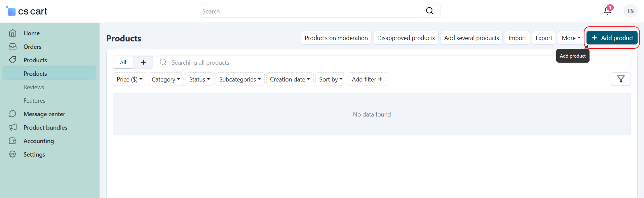
Task: Open Reviews submenu item
Action: tap(34, 87)
